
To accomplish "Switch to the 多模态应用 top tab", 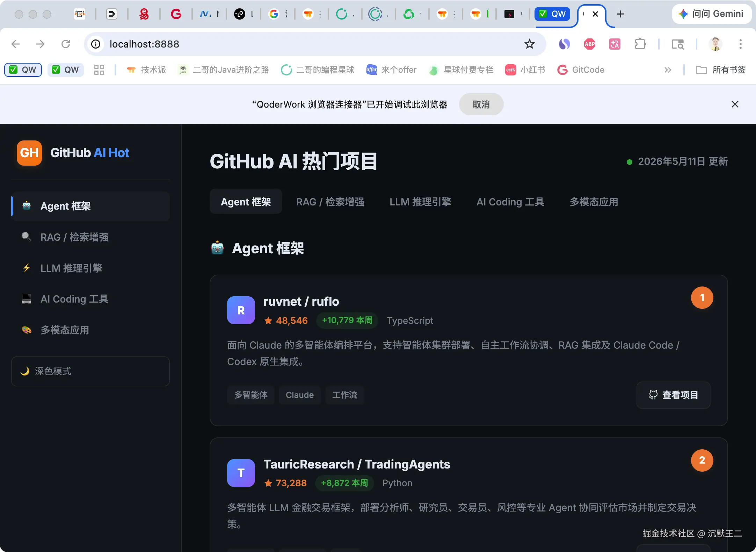I will [594, 202].
